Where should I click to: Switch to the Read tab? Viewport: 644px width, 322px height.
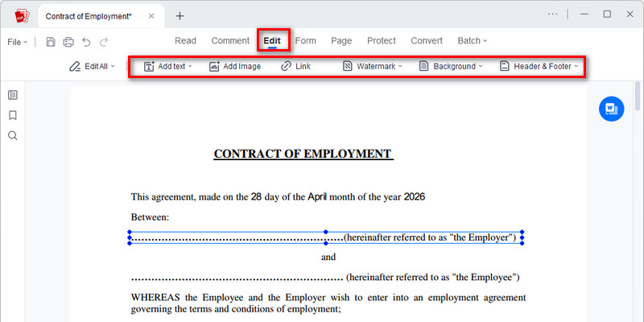pyautogui.click(x=185, y=41)
